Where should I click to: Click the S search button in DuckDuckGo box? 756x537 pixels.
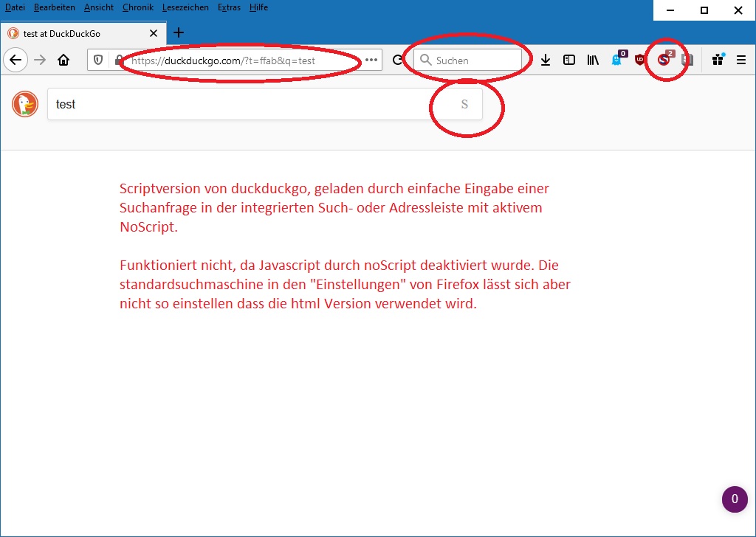pos(464,104)
